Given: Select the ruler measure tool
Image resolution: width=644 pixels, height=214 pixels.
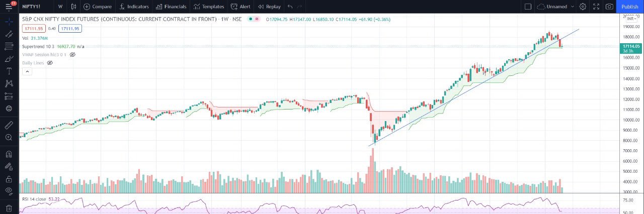Looking at the screenshot, I should [9, 125].
